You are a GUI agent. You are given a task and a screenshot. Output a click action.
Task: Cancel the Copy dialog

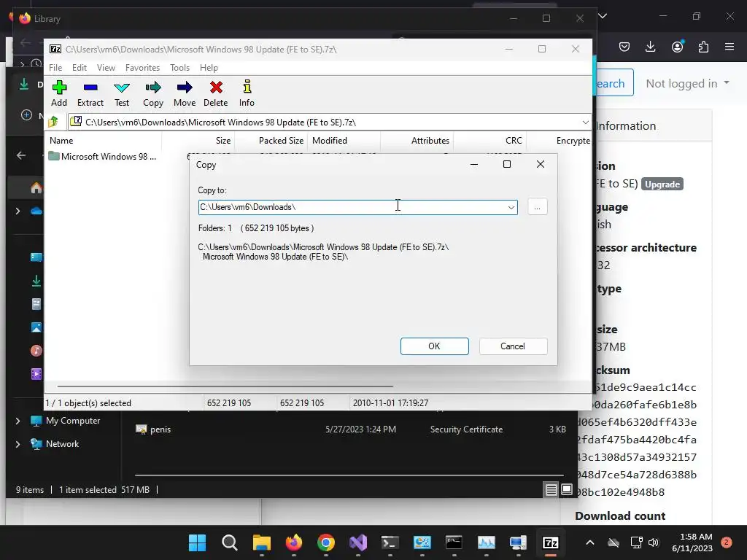(513, 346)
